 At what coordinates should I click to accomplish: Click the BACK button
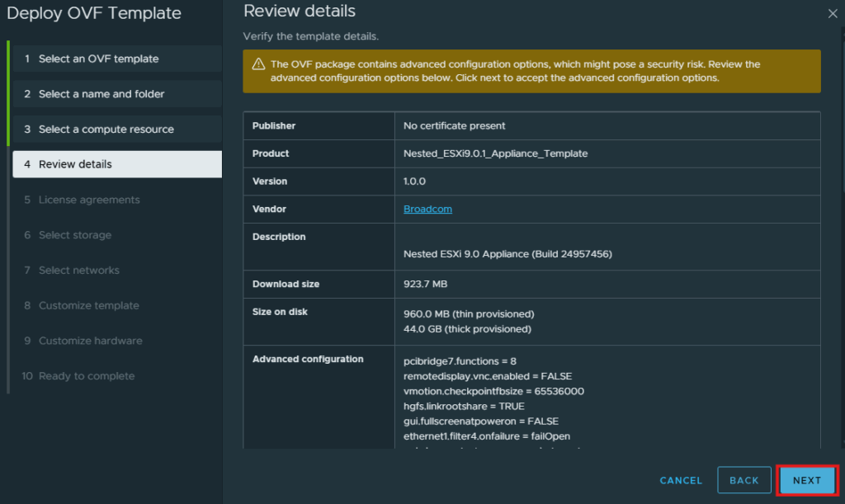tap(744, 480)
